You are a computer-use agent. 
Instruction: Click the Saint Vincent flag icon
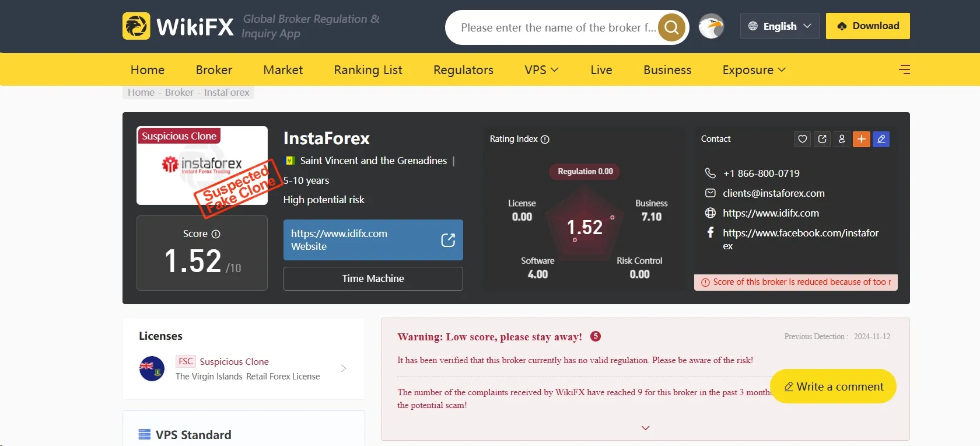point(290,161)
